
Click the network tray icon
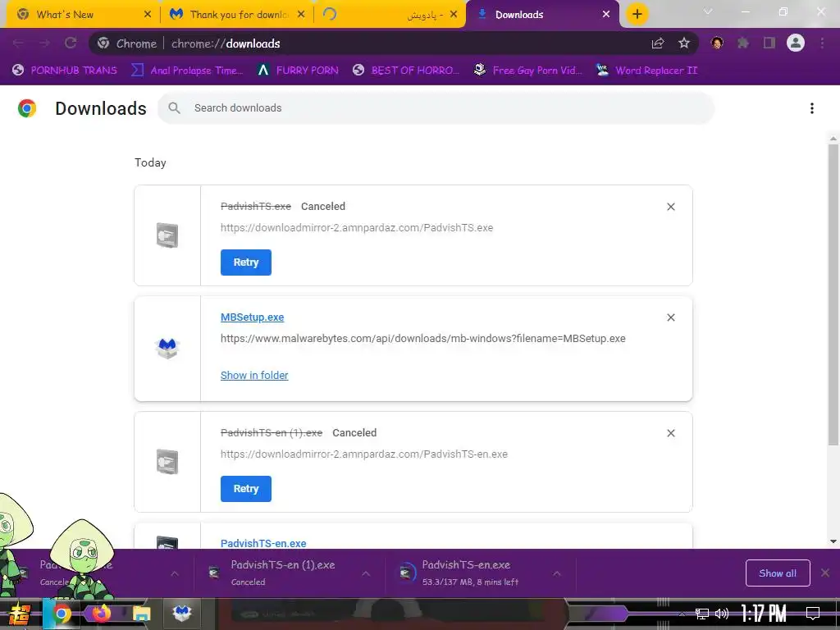702,614
